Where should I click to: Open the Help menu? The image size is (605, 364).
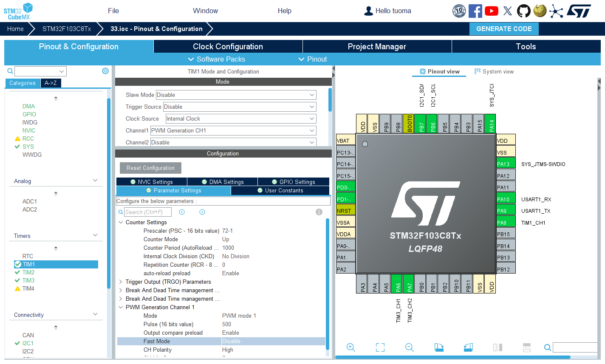coord(284,11)
